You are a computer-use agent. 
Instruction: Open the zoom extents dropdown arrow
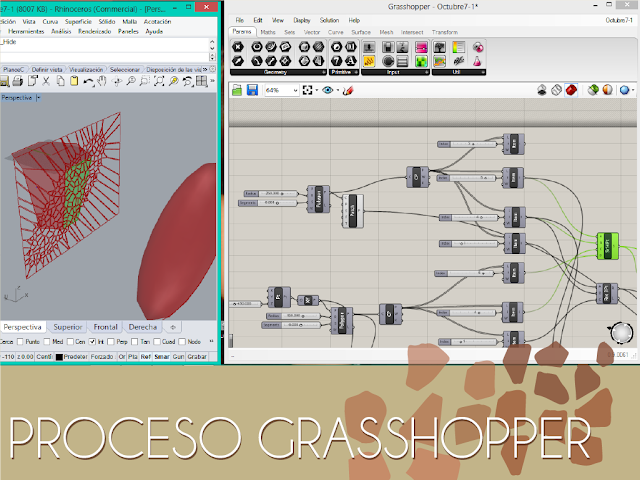317,90
